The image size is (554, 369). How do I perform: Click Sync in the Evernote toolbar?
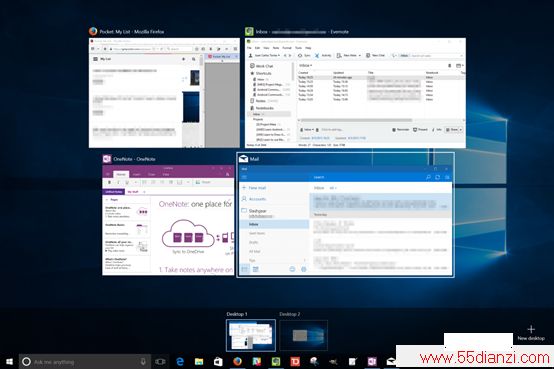point(304,55)
